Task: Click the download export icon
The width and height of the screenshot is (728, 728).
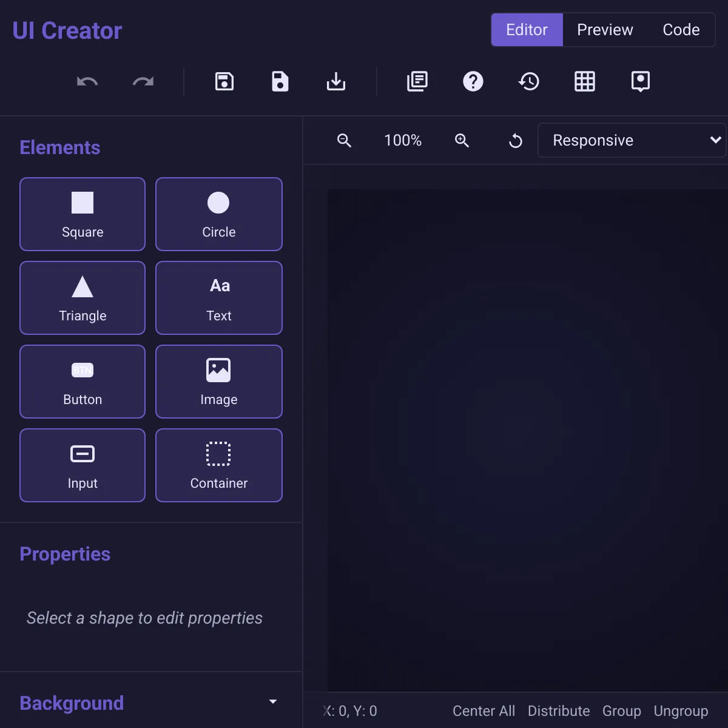Action: [x=336, y=81]
